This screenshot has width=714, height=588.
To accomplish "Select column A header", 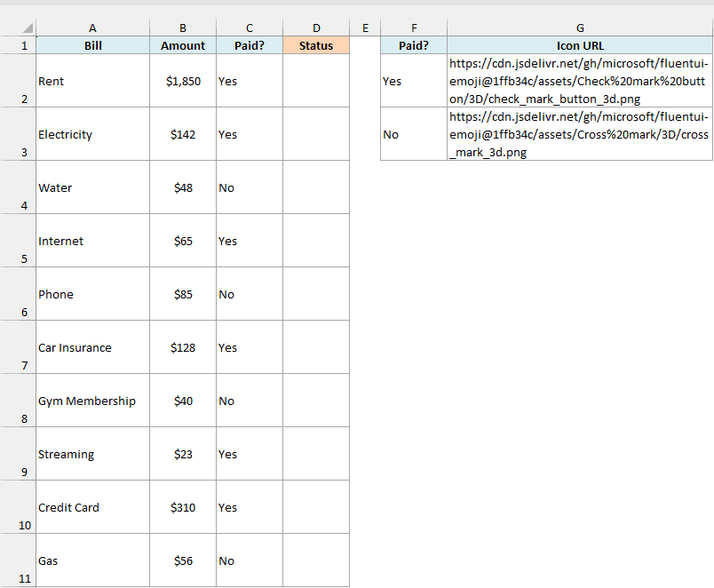I will tap(93, 28).
